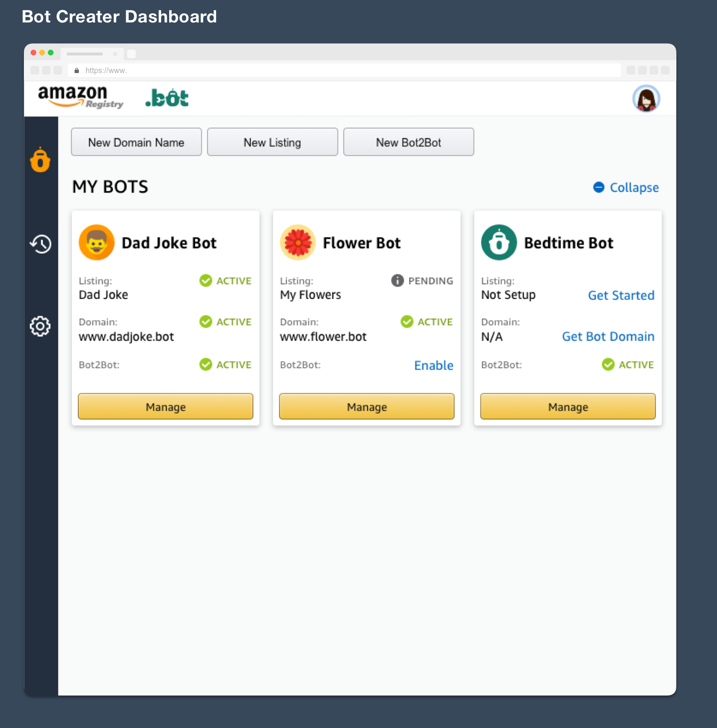This screenshot has height=728, width=717.
Task: Click Get Bot Domain link
Action: tap(608, 336)
